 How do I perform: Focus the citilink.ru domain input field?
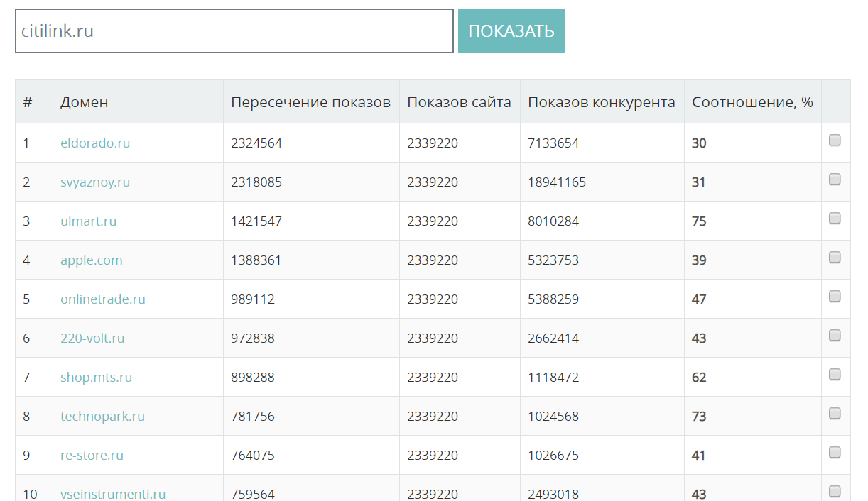(x=234, y=31)
